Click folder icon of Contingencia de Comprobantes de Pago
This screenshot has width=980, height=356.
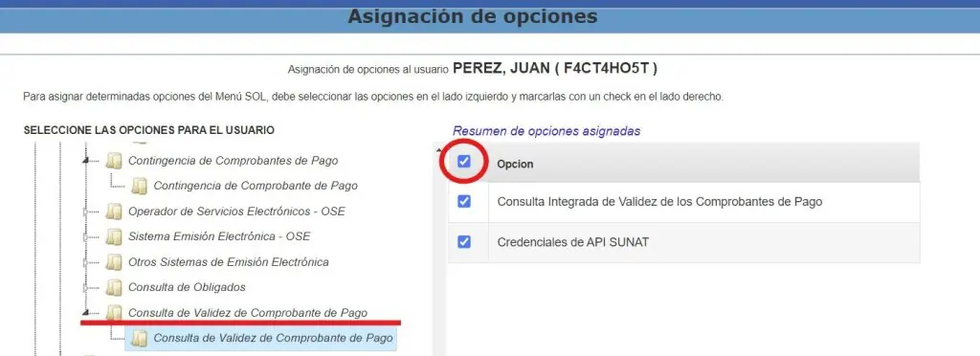click(113, 161)
